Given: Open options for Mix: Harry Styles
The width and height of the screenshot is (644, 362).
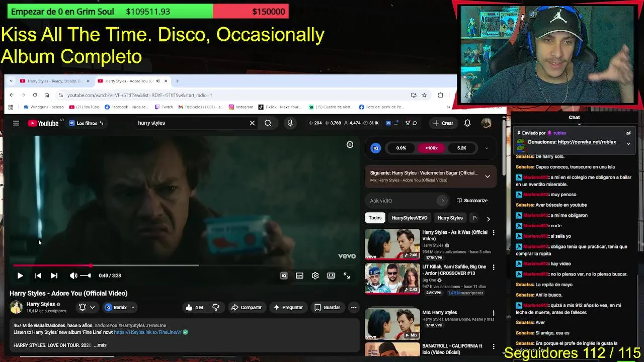Looking at the screenshot, I should pos(494,313).
